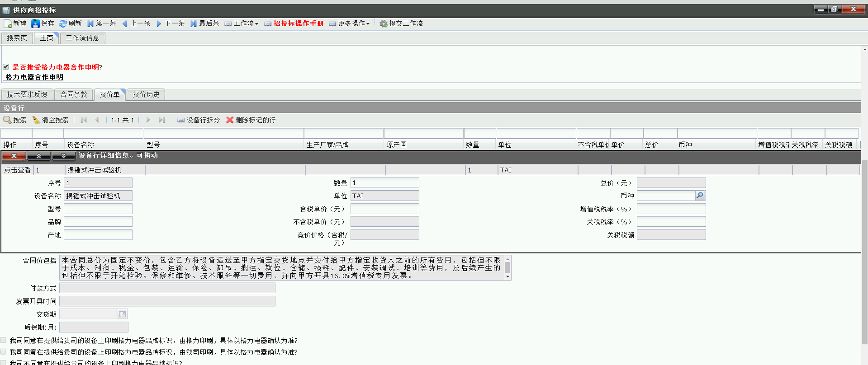This screenshot has width=868, height=365.
Task: Go to first page of 设备行
Action: point(84,120)
